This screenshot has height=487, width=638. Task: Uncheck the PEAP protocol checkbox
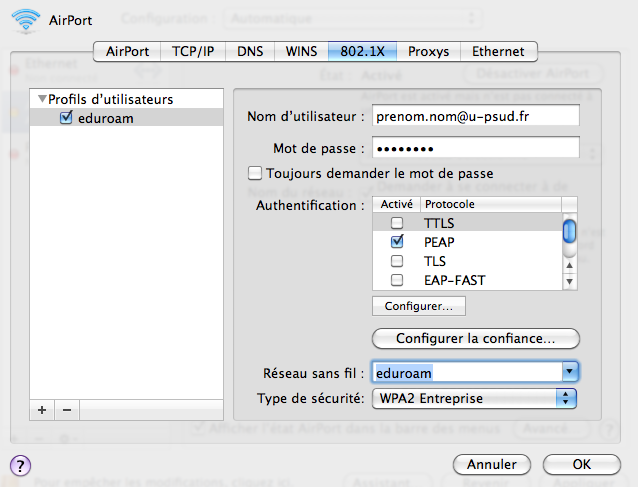(x=397, y=242)
